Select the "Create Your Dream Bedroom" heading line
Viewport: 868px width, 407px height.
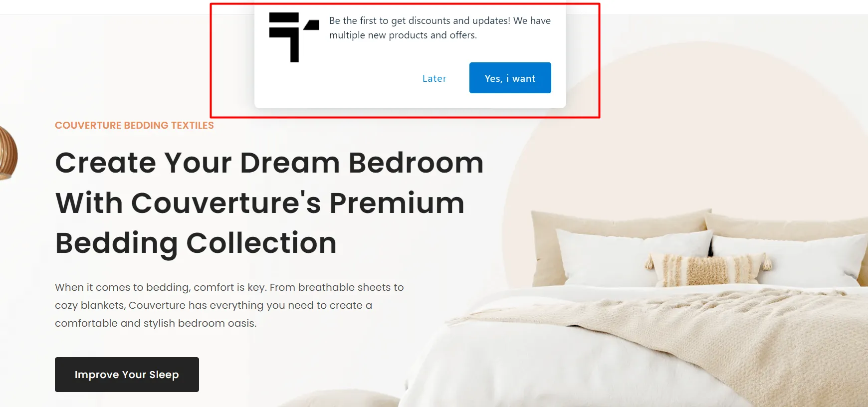269,163
